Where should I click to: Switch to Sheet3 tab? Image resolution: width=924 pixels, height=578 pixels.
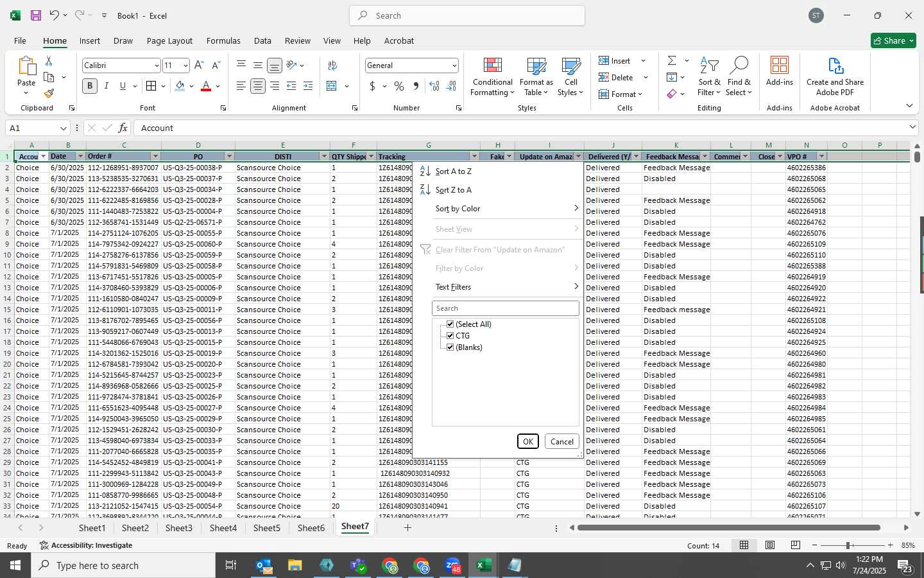pyautogui.click(x=178, y=528)
